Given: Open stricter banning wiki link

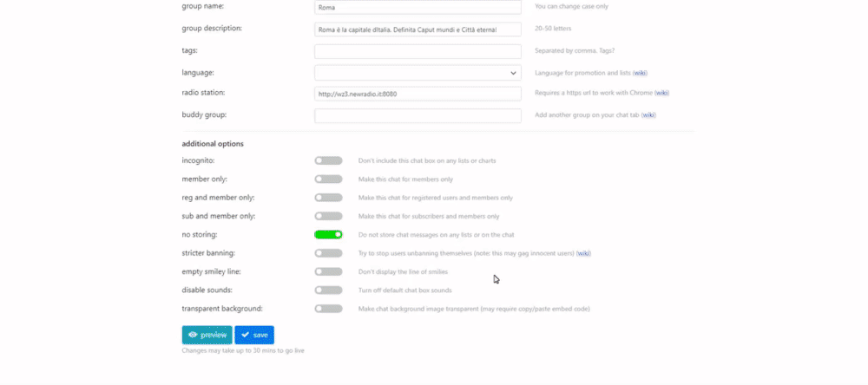Looking at the screenshot, I should point(583,253).
